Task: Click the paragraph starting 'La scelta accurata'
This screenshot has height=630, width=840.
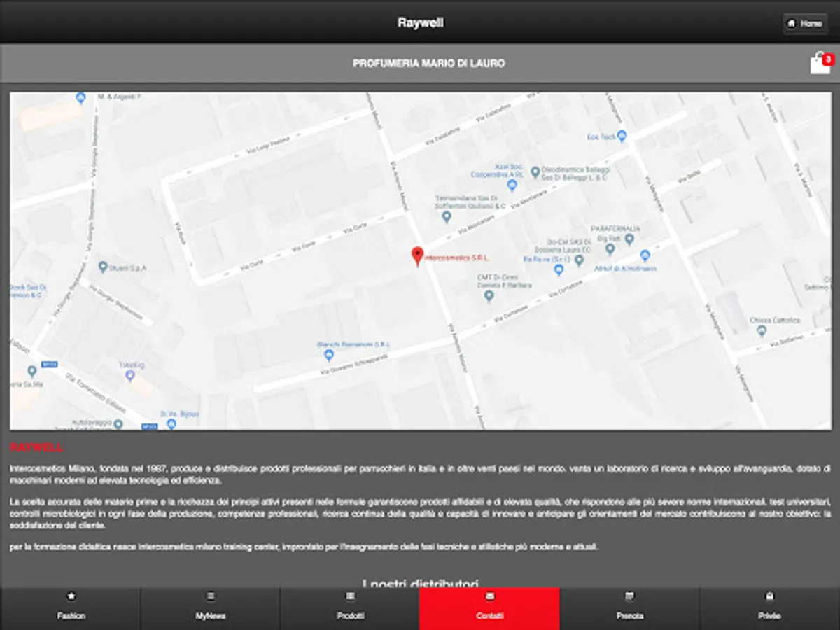Action: pyautogui.click(x=420, y=514)
